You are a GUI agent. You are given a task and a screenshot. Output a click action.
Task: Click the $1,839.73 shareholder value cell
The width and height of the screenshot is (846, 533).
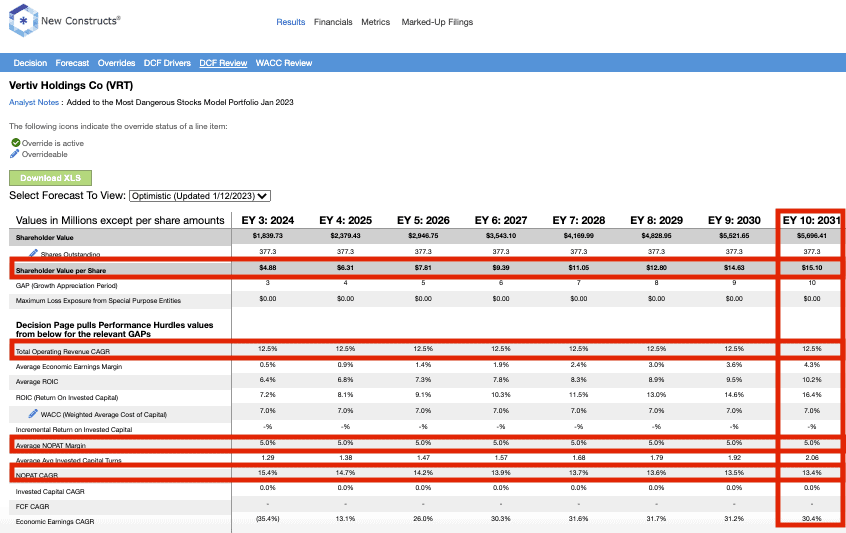(268, 236)
